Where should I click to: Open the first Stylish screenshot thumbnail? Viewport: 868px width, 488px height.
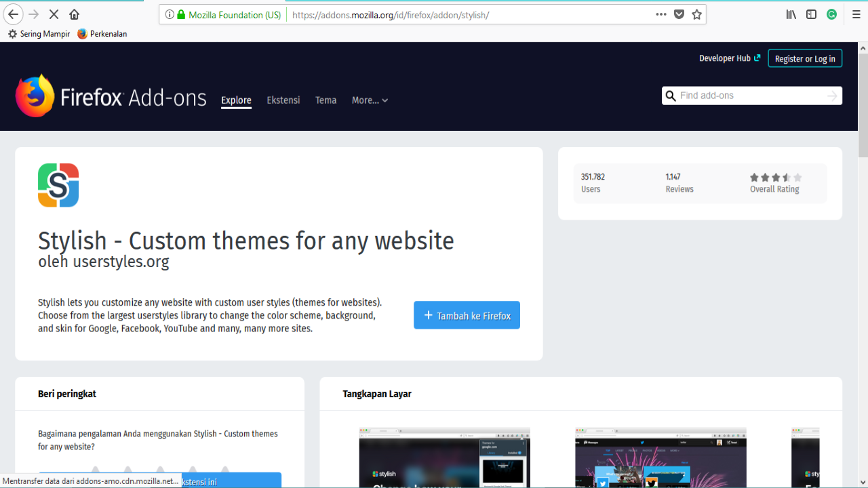(x=444, y=457)
